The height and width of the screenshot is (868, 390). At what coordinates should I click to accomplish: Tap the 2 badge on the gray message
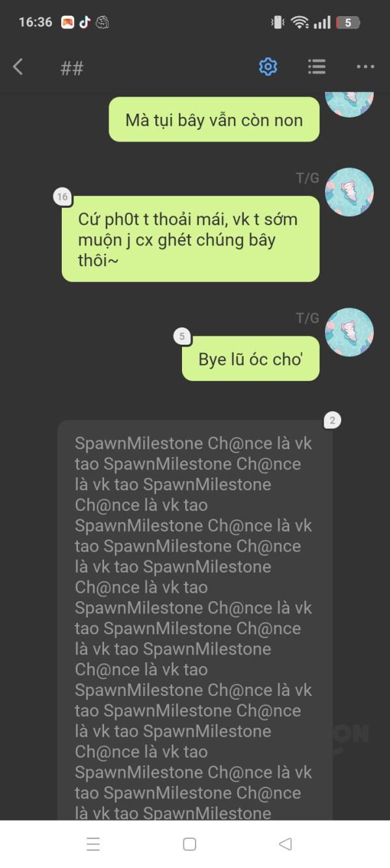332,421
